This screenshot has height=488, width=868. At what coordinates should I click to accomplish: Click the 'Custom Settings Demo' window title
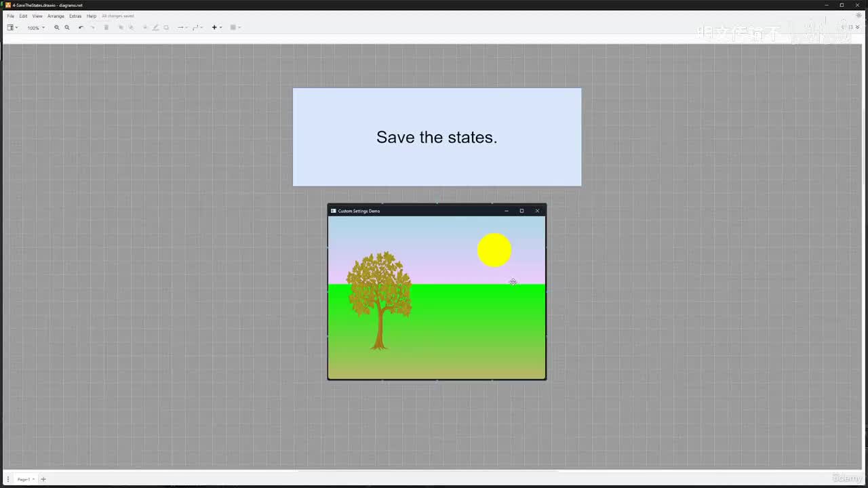point(359,211)
